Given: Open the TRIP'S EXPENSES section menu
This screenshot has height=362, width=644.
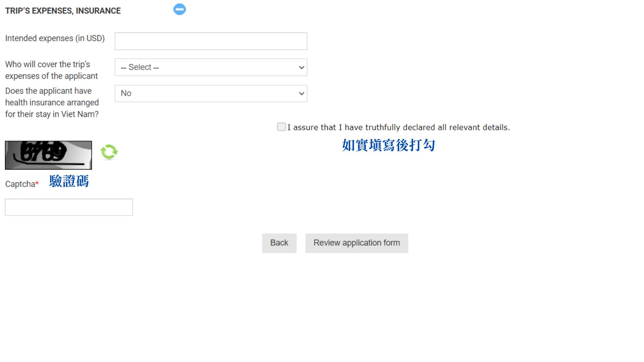Looking at the screenshot, I should (x=179, y=9).
